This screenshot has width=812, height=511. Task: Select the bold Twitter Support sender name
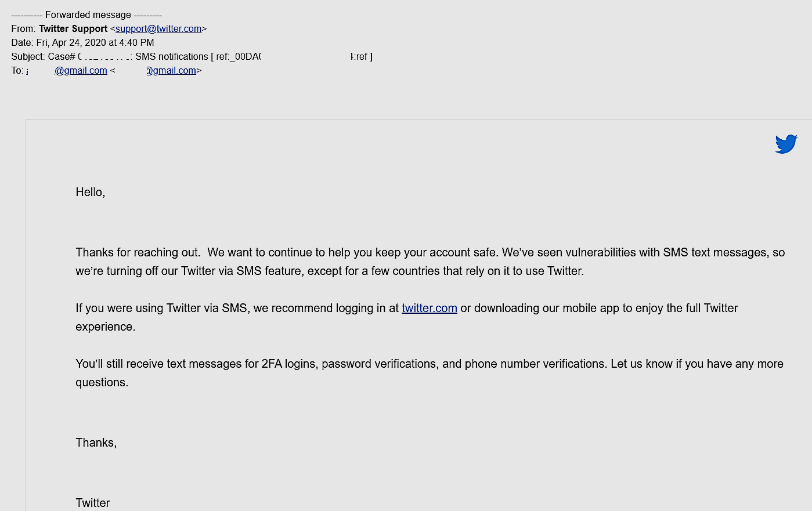[73, 28]
